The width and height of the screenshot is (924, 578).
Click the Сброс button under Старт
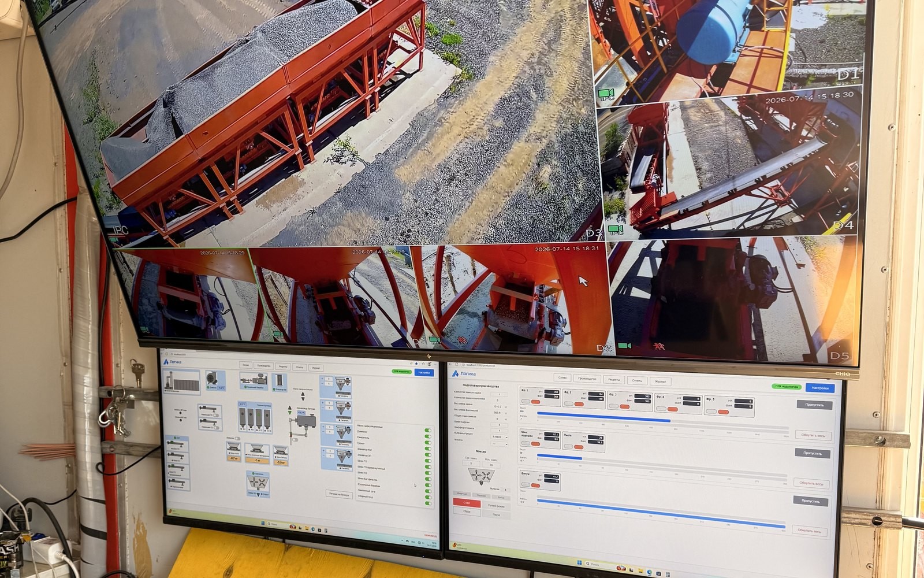467,512
